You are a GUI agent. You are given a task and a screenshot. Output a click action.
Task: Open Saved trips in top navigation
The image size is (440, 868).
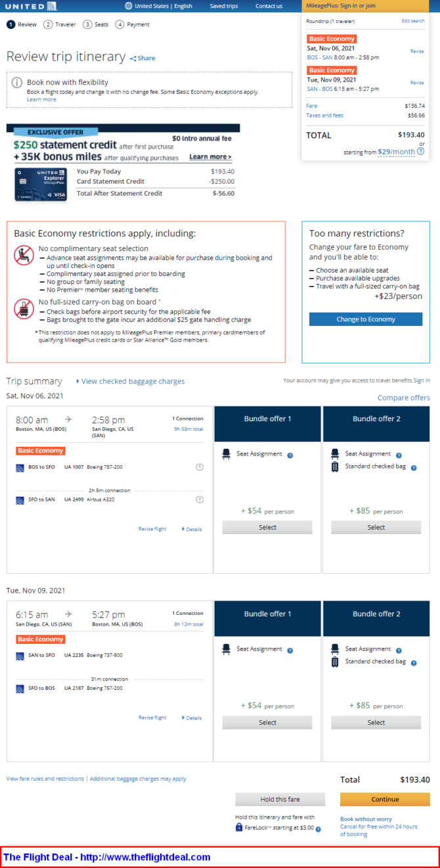tap(224, 6)
